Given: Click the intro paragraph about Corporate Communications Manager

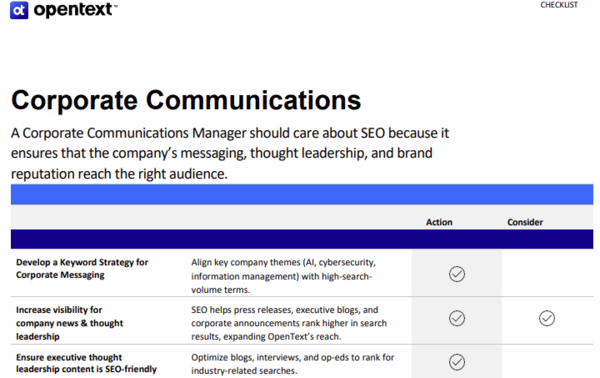Looking at the screenshot, I should (230, 153).
